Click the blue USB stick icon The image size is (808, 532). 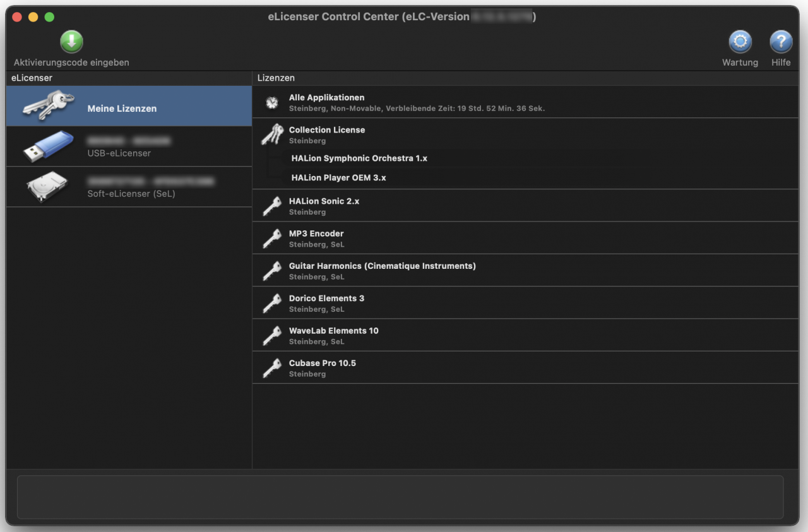tap(49, 146)
